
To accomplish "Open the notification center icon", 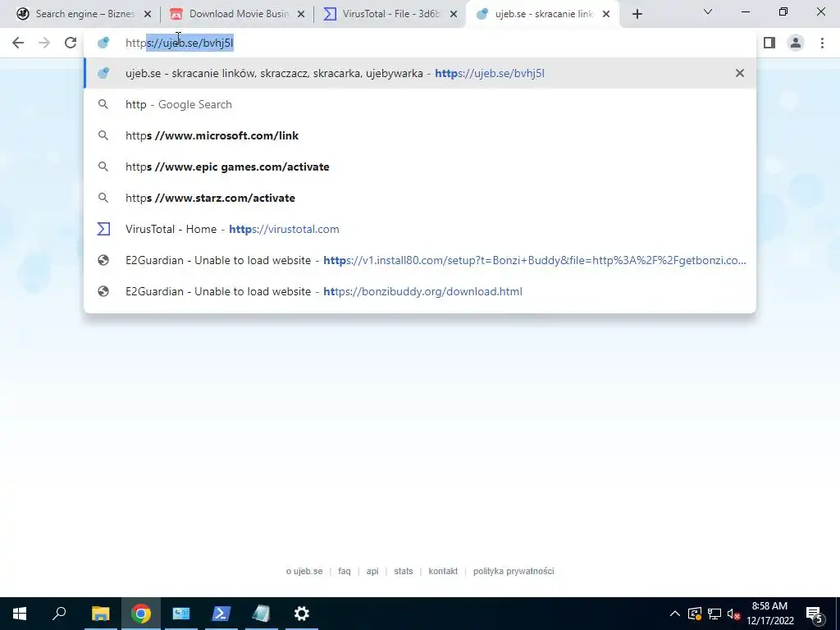I will click(815, 614).
